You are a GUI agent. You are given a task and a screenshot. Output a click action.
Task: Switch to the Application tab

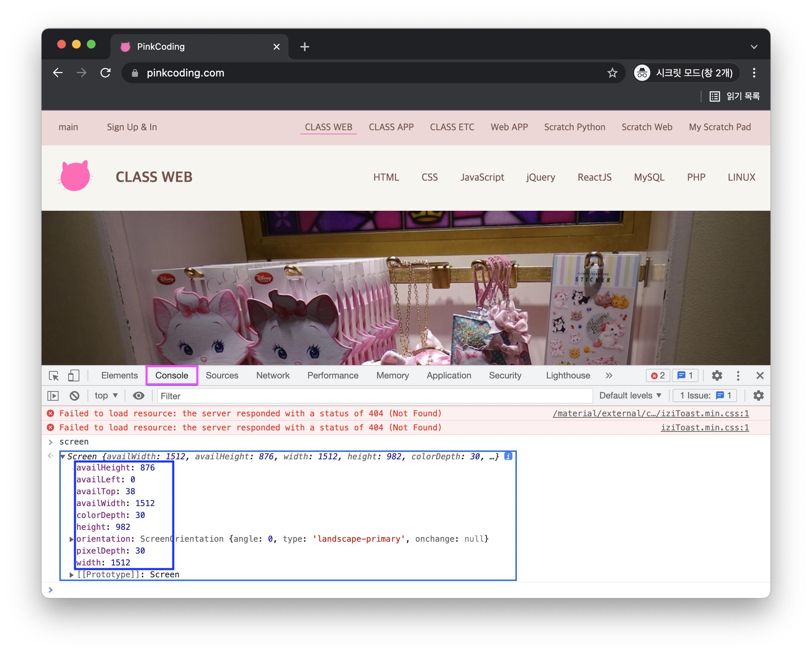(449, 376)
